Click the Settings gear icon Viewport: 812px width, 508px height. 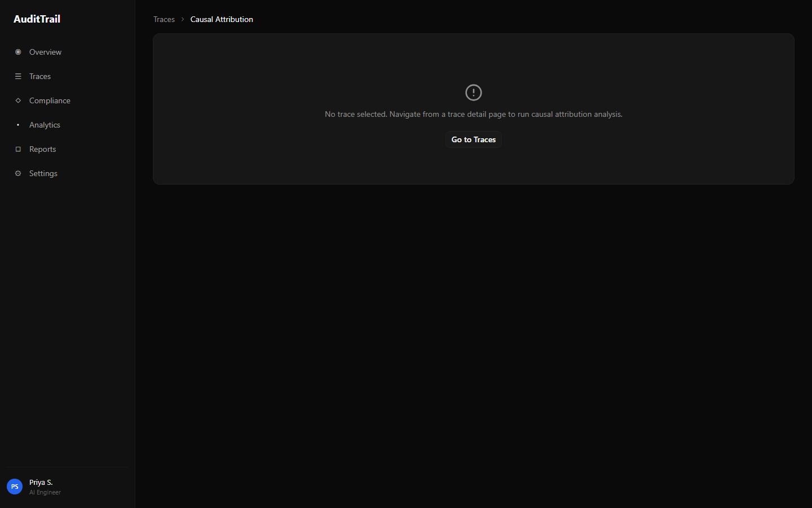click(x=18, y=173)
